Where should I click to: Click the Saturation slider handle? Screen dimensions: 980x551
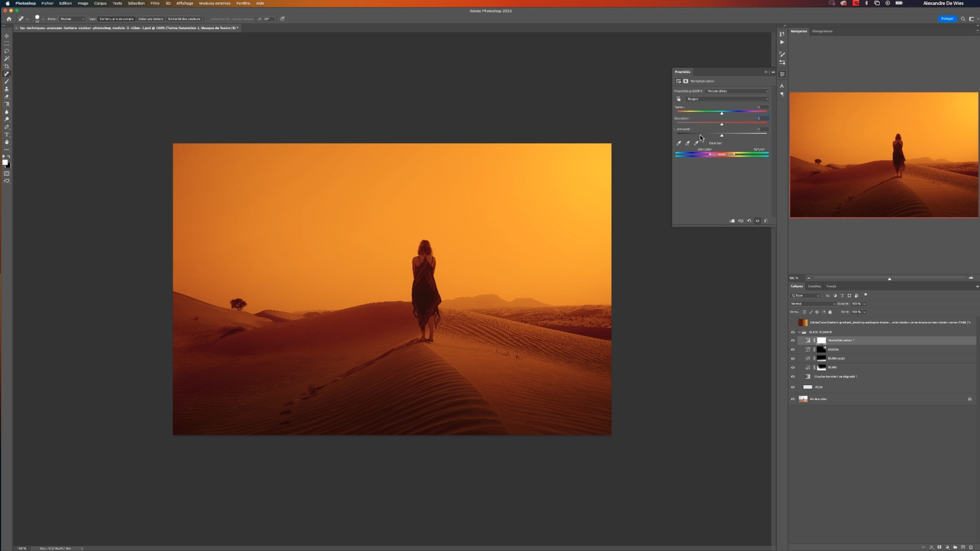tap(722, 124)
